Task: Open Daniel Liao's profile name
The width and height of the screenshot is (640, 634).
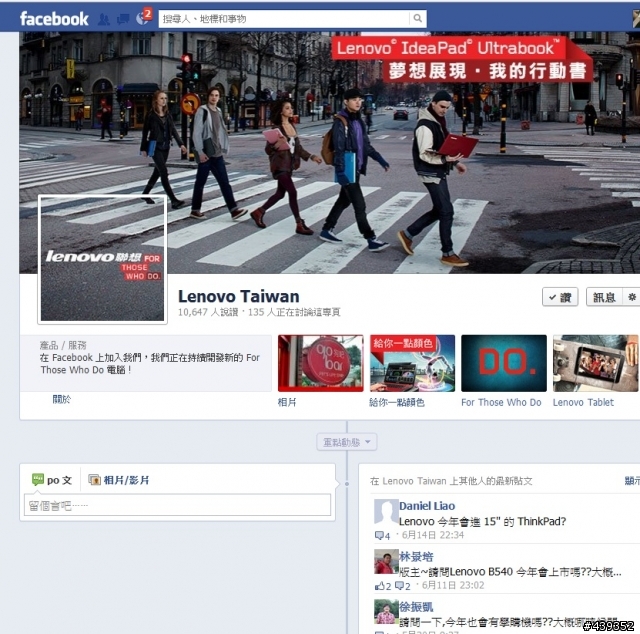Action: [427, 506]
